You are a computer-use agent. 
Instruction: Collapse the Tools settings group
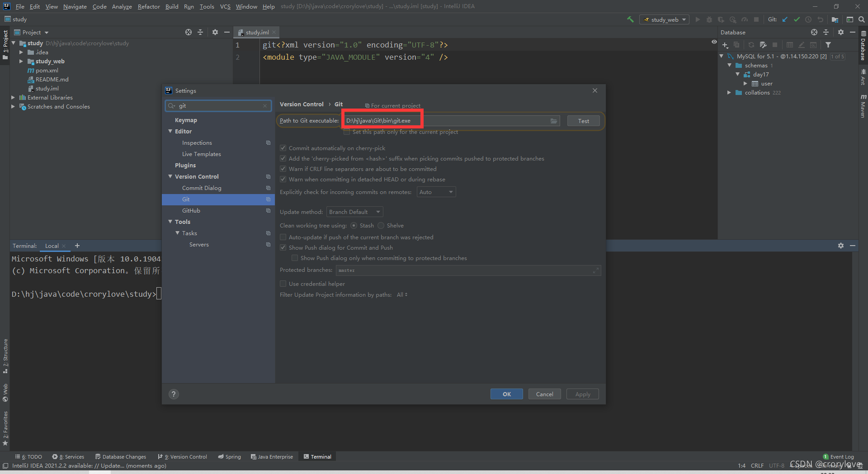pos(170,222)
